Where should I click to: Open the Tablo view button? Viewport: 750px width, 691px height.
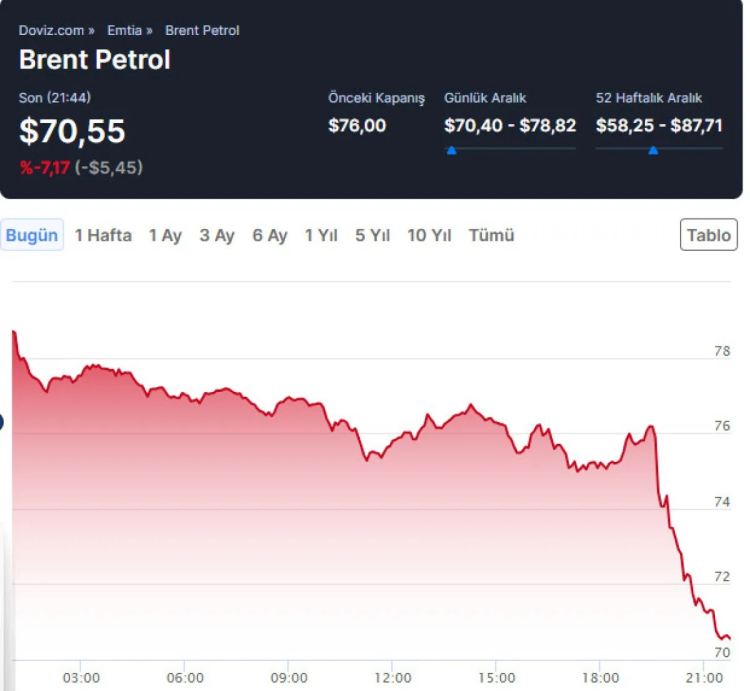[708, 235]
